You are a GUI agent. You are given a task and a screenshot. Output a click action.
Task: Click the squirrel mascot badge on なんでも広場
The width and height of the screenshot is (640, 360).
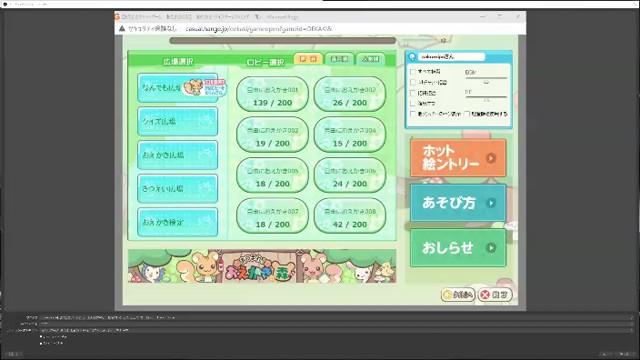coord(204,87)
